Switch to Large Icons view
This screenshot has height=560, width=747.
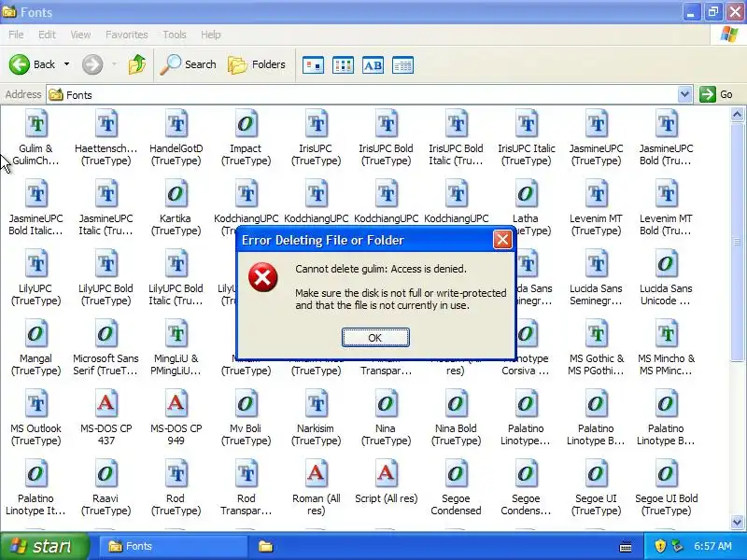tap(313, 65)
